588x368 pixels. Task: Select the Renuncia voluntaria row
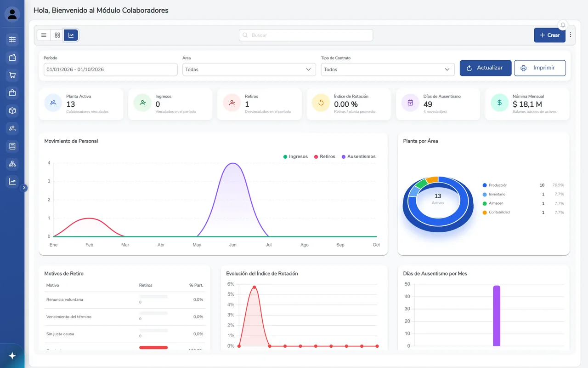point(125,300)
